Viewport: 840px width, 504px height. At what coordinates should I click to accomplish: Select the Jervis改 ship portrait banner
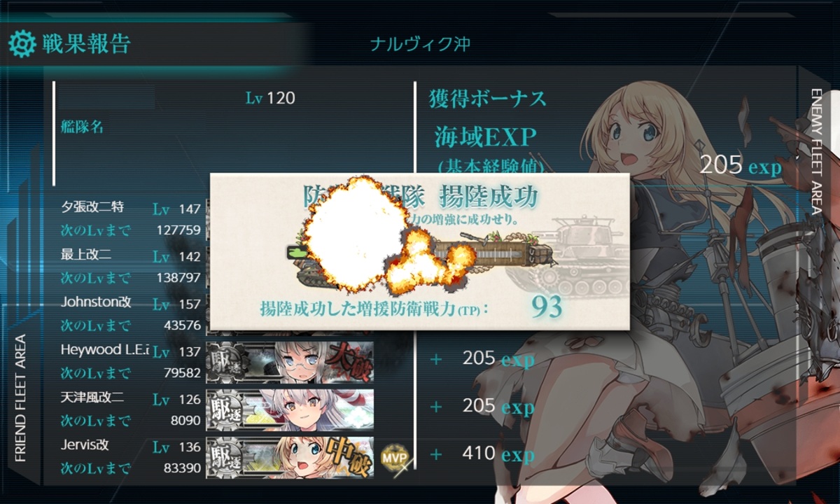(290, 456)
